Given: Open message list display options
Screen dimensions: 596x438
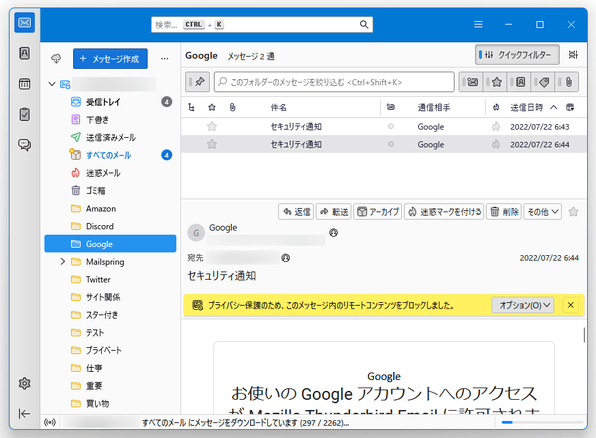Looking at the screenshot, I should point(573,55).
